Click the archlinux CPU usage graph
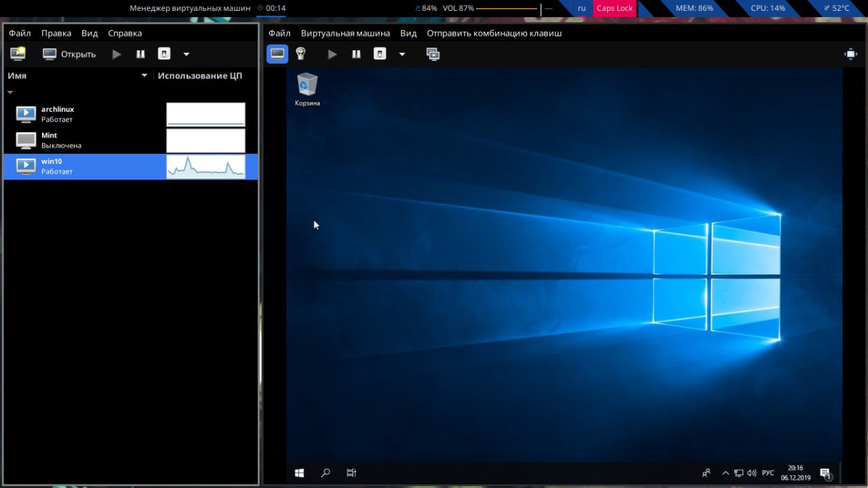This screenshot has height=488, width=868. click(x=205, y=115)
